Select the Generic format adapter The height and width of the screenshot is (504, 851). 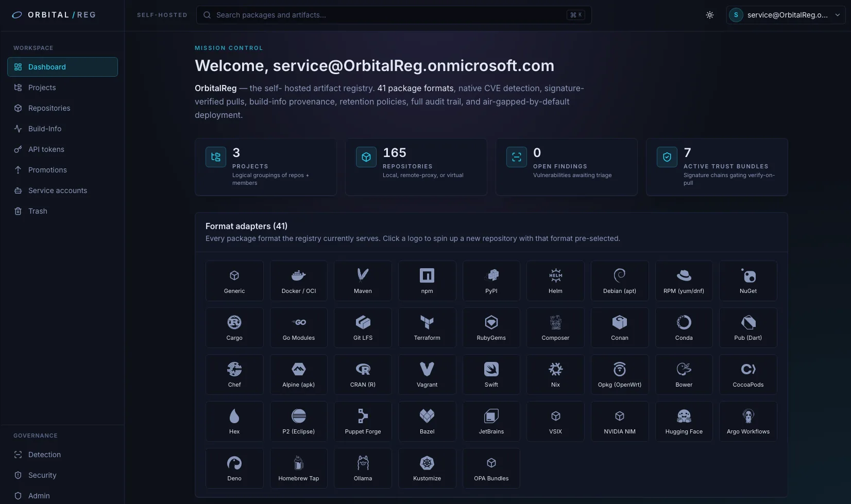click(x=234, y=281)
